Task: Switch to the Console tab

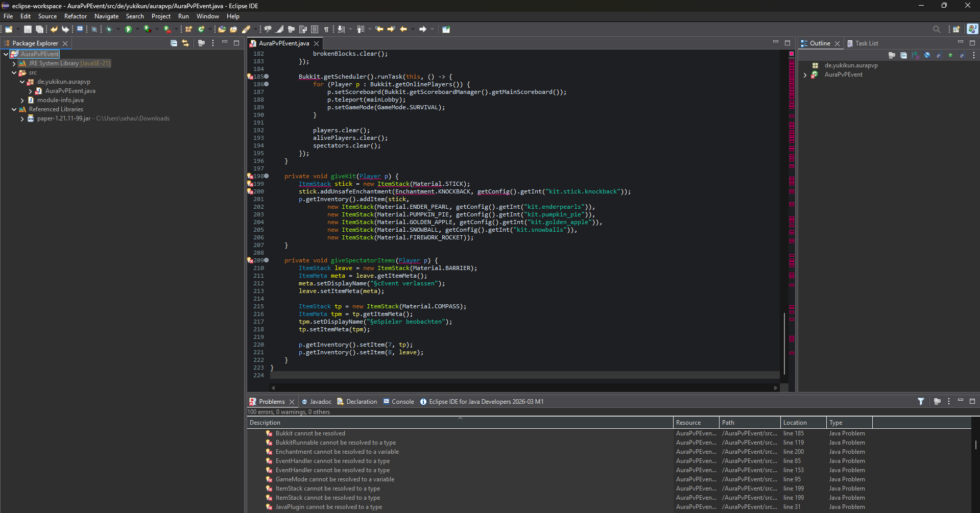Action: pos(403,402)
